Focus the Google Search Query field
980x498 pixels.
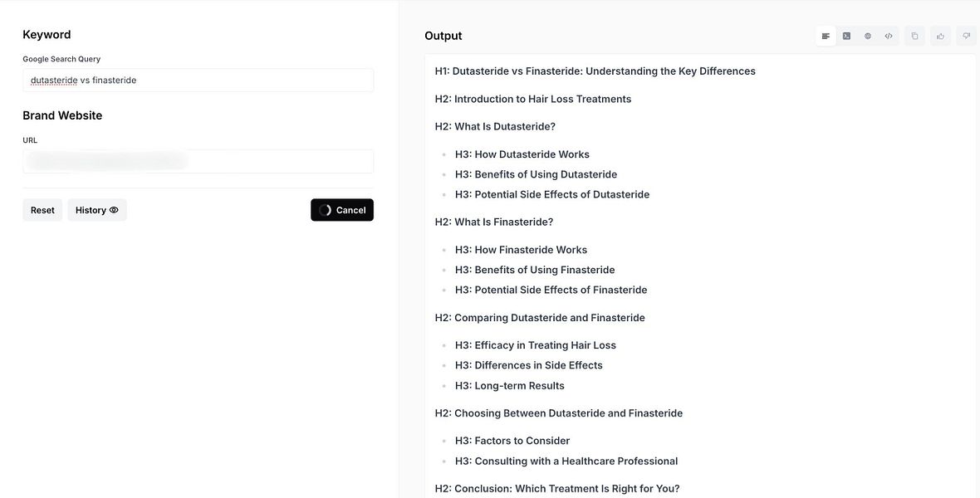coord(198,80)
